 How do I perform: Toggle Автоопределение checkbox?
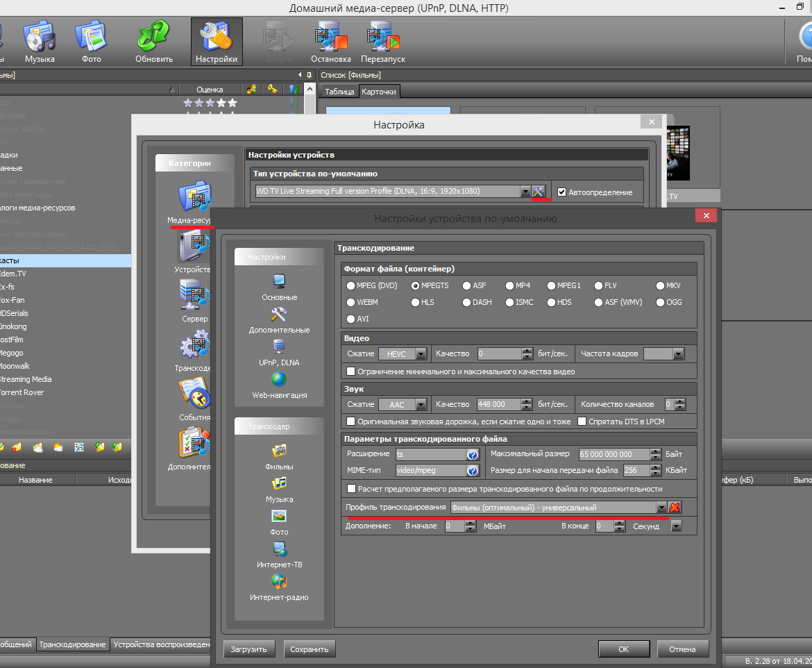562,192
